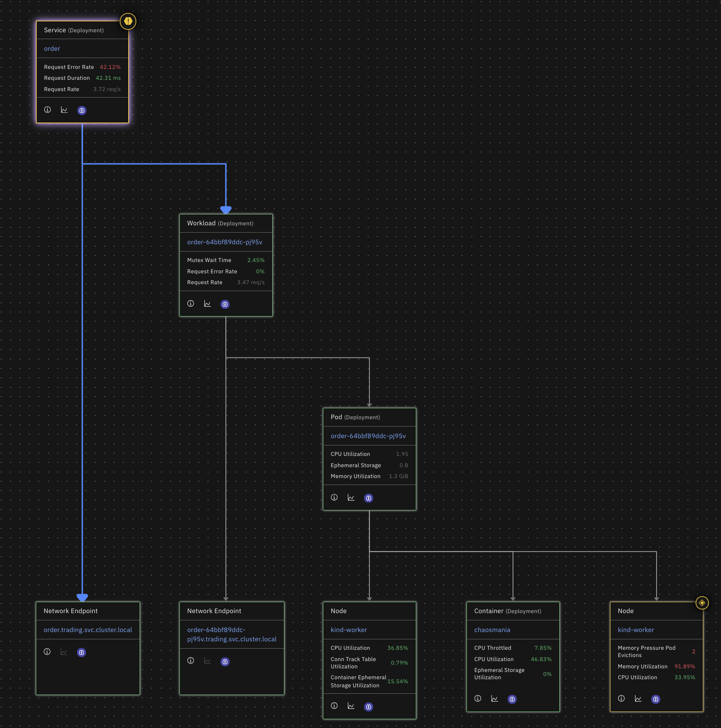This screenshot has width=721, height=728.
Task: Open root cause analysis on the Pod card
Action: pyautogui.click(x=369, y=498)
